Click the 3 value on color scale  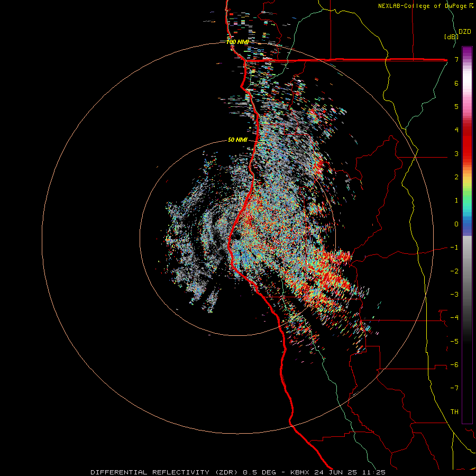click(x=456, y=153)
